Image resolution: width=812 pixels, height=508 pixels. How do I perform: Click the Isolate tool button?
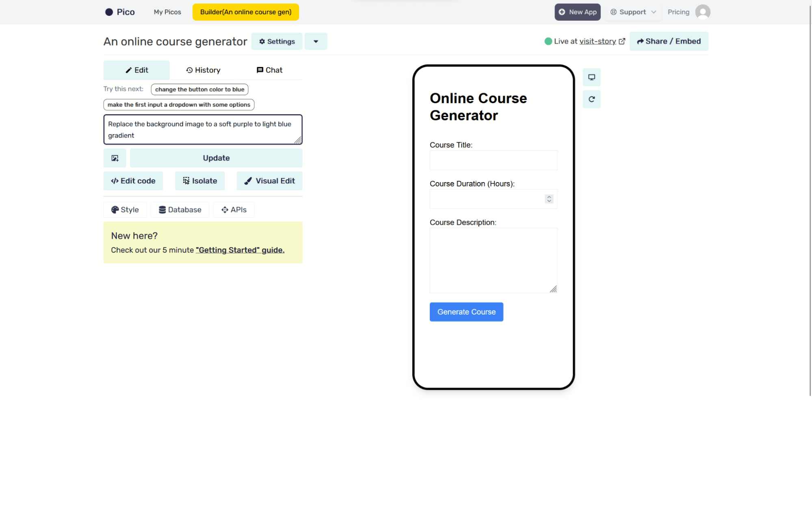tap(200, 181)
